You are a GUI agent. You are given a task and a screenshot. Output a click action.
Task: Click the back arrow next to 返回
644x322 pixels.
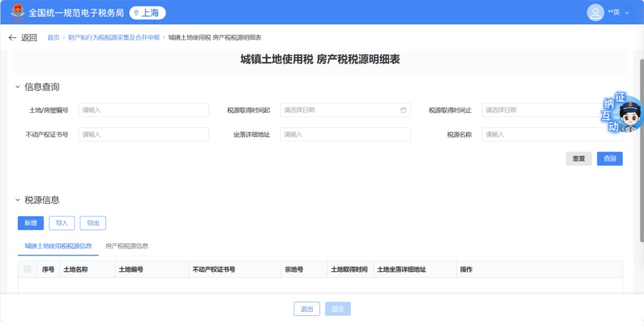[13, 38]
